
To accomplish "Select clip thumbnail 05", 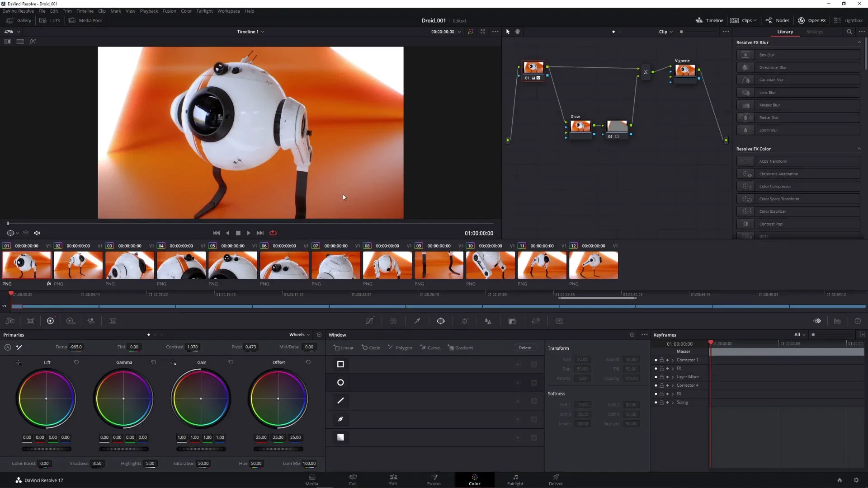I will coord(233,265).
